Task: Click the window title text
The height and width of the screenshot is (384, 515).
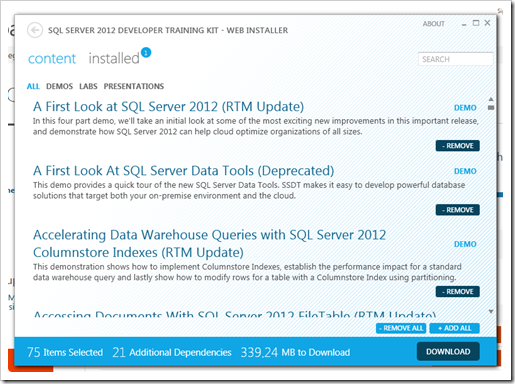Action: (168, 30)
